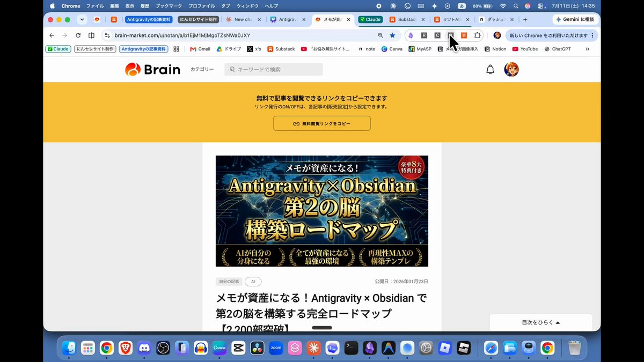The height and width of the screenshot is (362, 644).
Task: Open the Obsidian extension icon in the toolbar
Action: coord(411,35)
